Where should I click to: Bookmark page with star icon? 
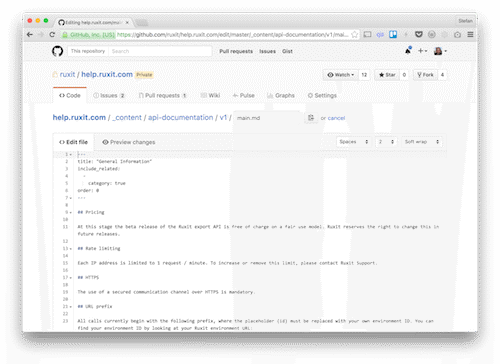(x=355, y=35)
